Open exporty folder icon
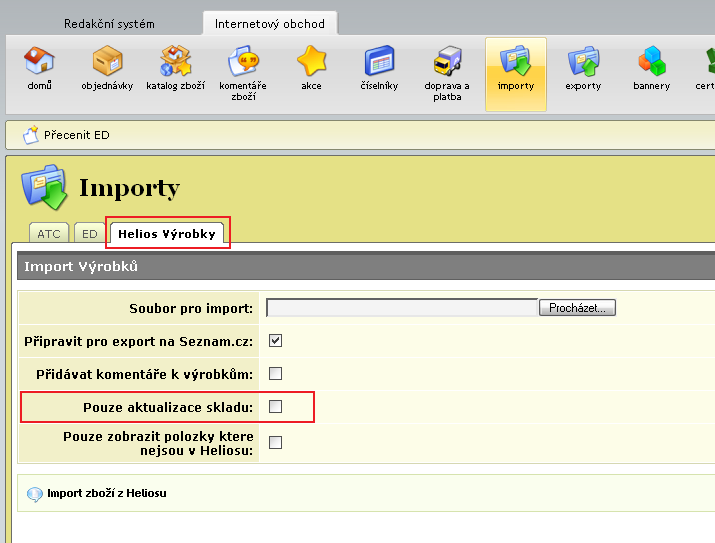Viewport: 715px width, 543px height. click(x=583, y=60)
